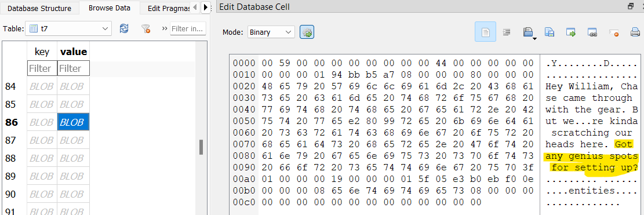Clear all filters icon
644x215 pixels.
click(145, 28)
